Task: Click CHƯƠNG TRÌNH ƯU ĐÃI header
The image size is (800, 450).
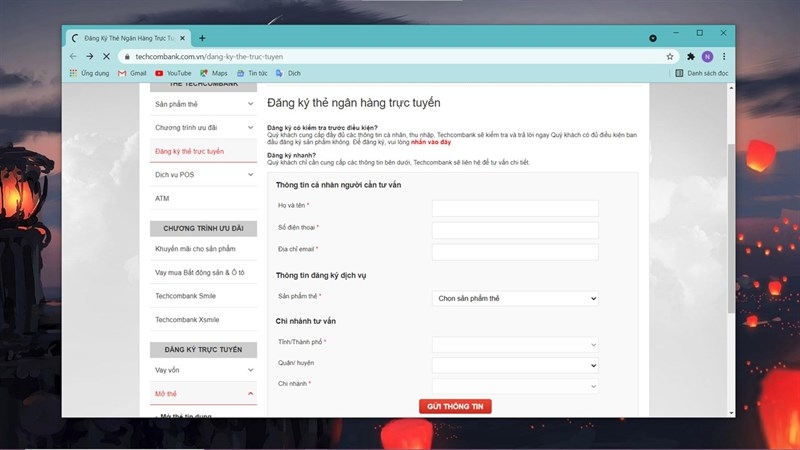Action: click(x=204, y=229)
